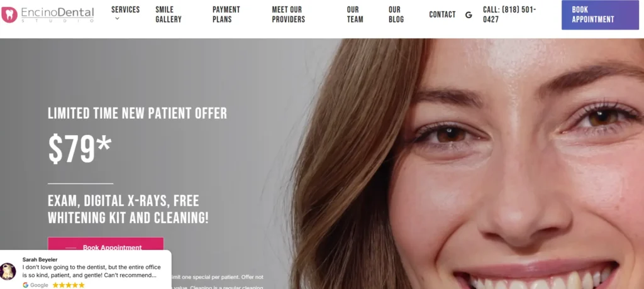Screen dimensions: 644x289
Task: Click the Encino Dental tooth logo icon
Action: tap(9, 15)
